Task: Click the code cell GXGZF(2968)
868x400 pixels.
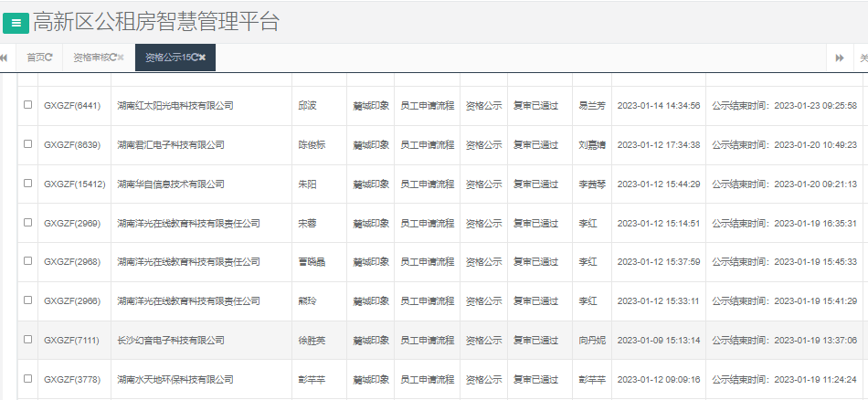Action: pos(72,262)
